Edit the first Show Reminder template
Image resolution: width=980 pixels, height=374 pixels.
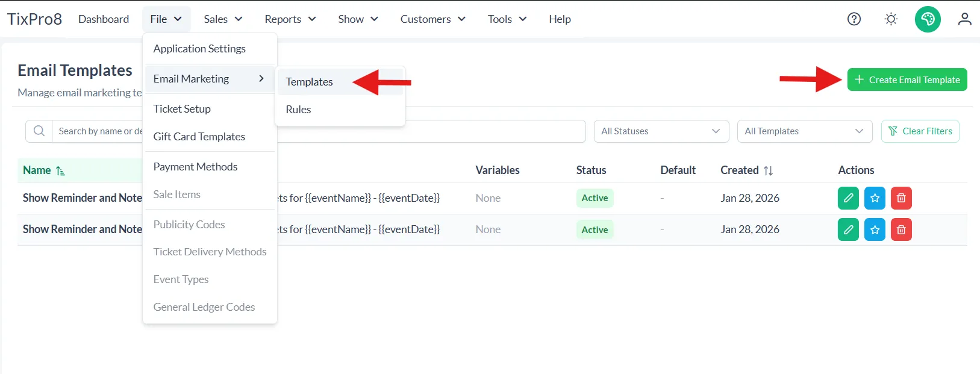coord(848,198)
